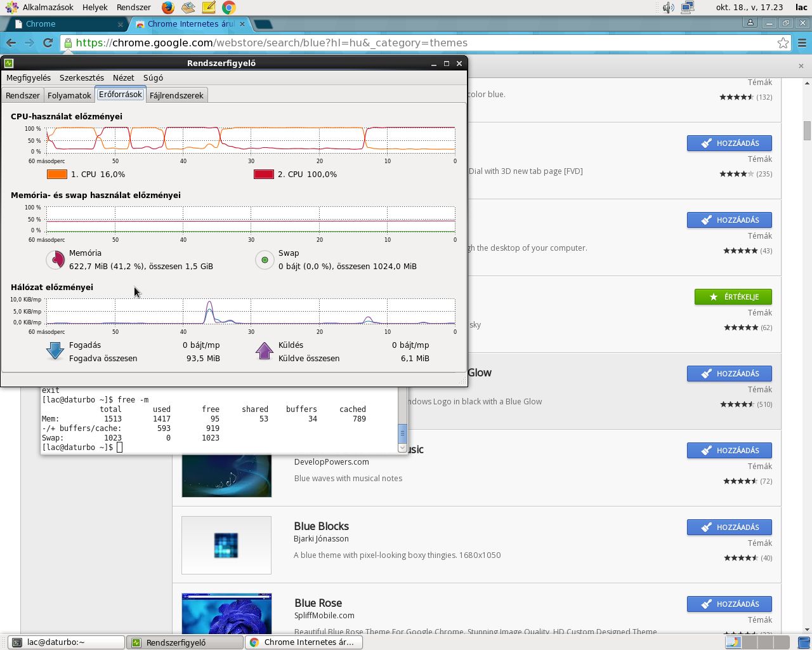Click the Memória pie chart icon
The image size is (812, 650).
56,259
